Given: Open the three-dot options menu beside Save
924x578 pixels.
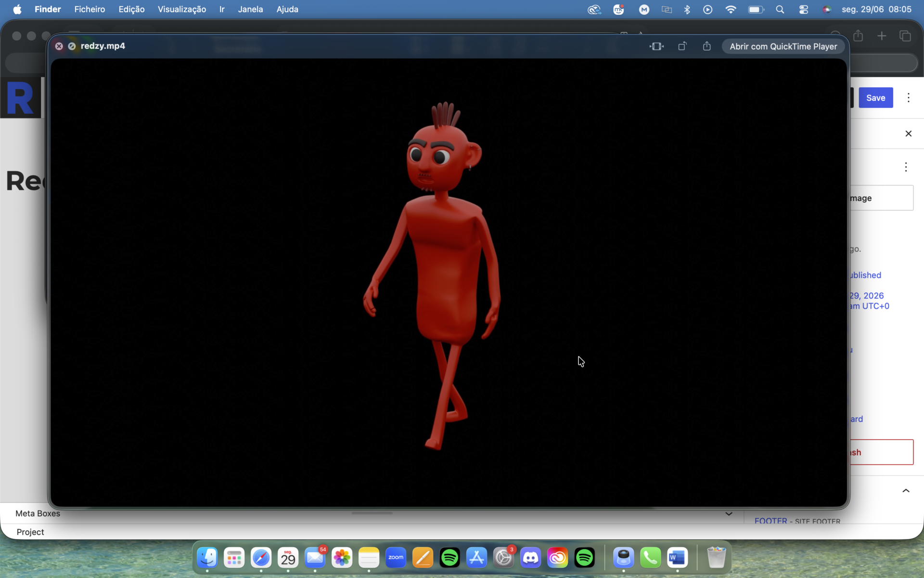Looking at the screenshot, I should pyautogui.click(x=908, y=98).
